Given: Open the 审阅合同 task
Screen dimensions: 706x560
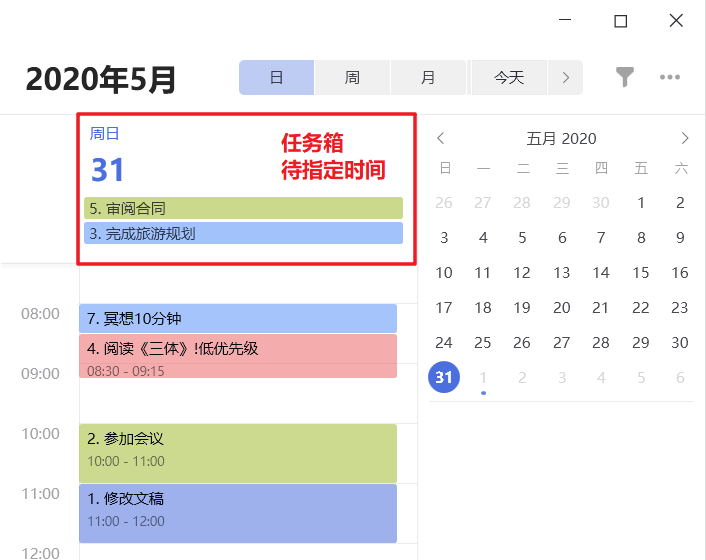Looking at the screenshot, I should [x=243, y=208].
